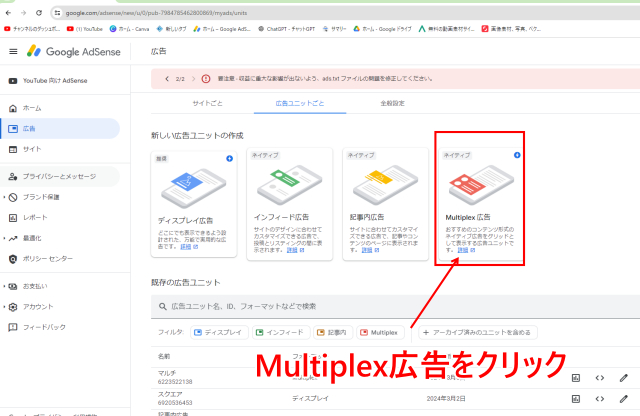The image size is (640, 416).
Task: Open プライバシーとメッセージ in the sidebar
Action: pyautogui.click(x=60, y=176)
